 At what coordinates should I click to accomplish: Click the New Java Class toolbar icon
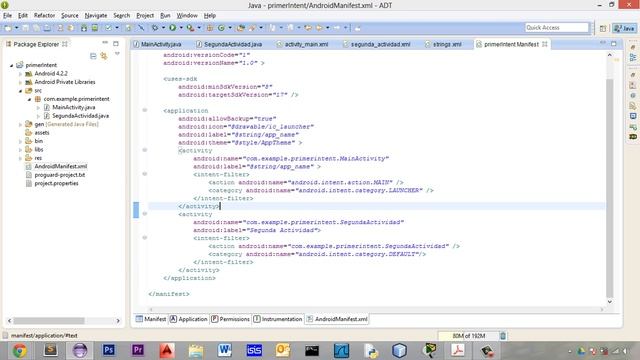(221, 28)
